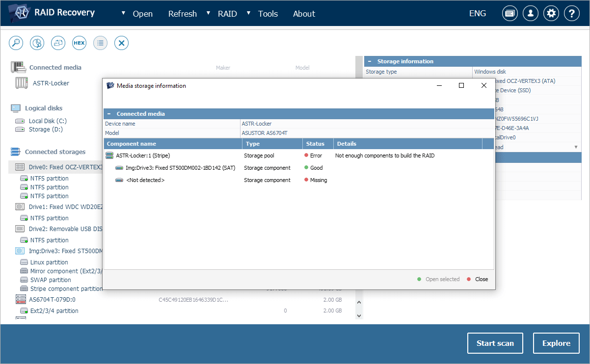Viewport: 590px width, 364px height.
Task: Click Close in the media storage dialog
Action: [481, 279]
